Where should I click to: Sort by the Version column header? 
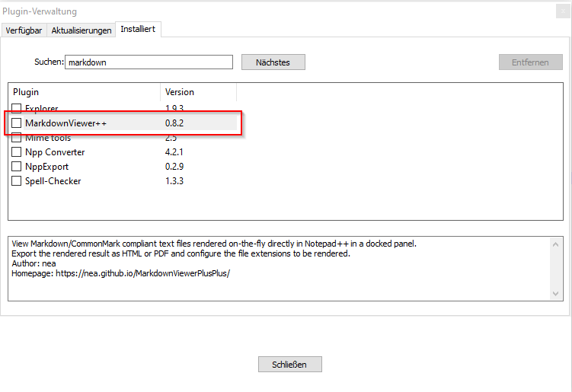[x=198, y=92]
